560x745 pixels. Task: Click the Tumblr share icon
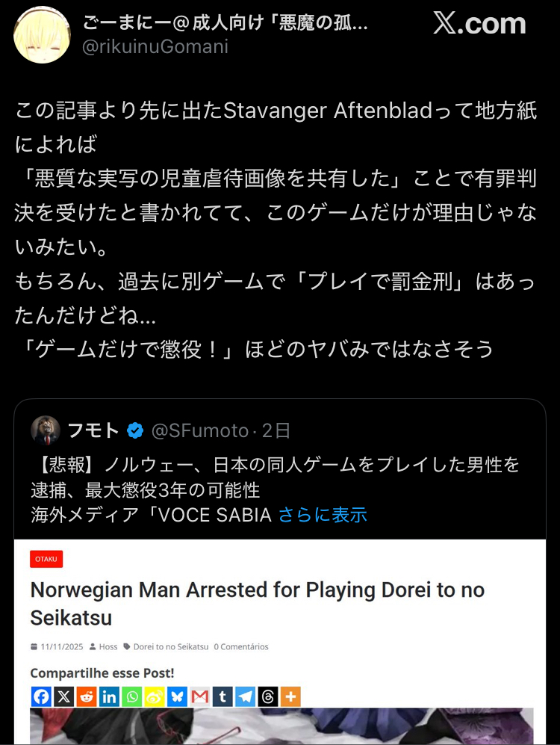pos(223,696)
